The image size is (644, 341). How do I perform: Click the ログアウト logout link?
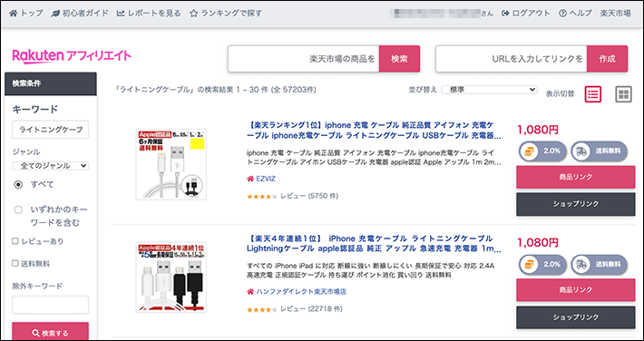pyautogui.click(x=526, y=13)
